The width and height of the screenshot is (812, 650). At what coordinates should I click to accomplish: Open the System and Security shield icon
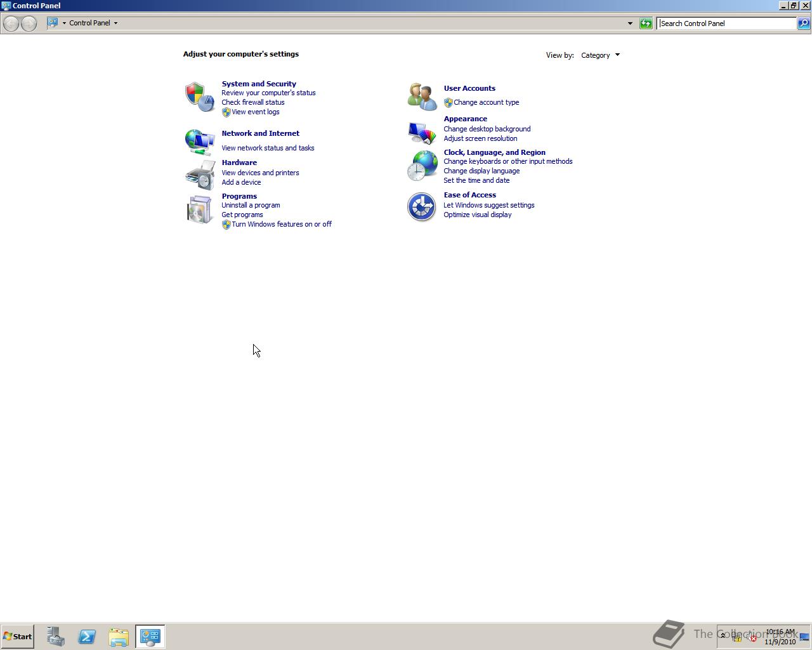(200, 97)
